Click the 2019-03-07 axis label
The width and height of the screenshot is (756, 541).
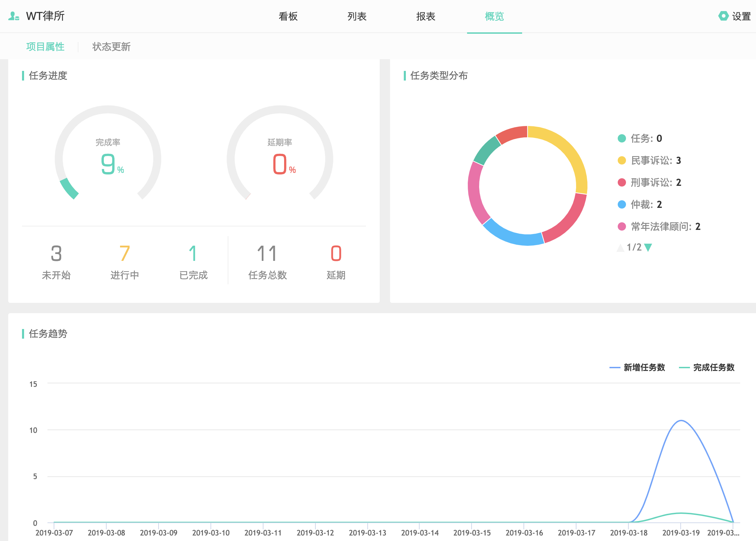54,533
